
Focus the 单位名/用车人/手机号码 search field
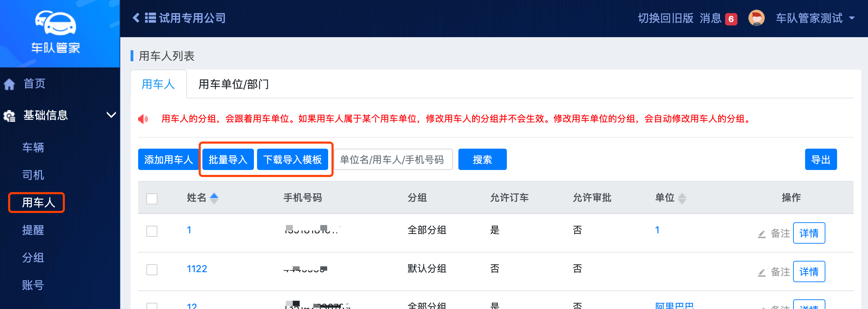(393, 160)
